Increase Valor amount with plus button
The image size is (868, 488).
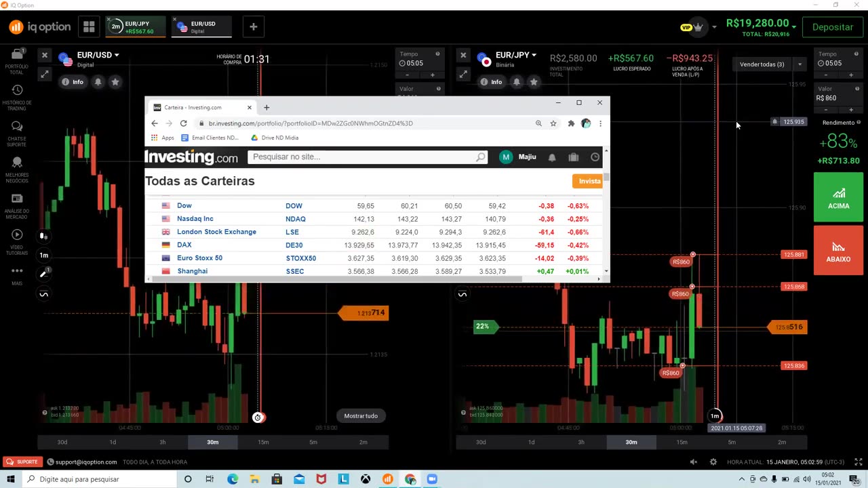(851, 109)
